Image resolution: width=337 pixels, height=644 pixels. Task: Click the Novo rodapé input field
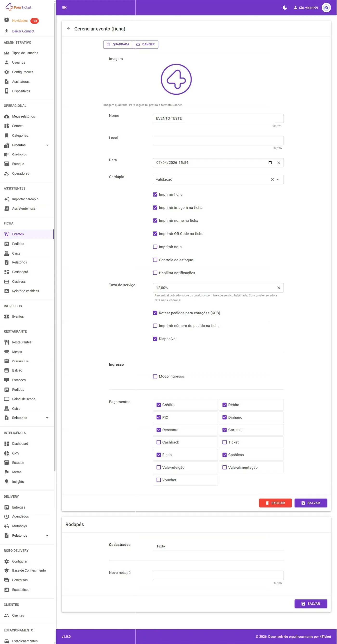pyautogui.click(x=218, y=576)
